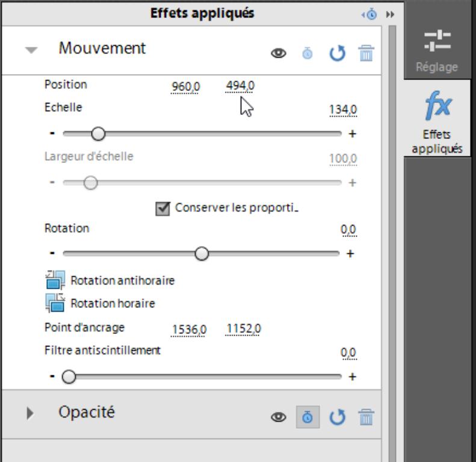Click the Mouvement effect title
Image resolution: width=476 pixels, height=462 pixels.
point(102,48)
